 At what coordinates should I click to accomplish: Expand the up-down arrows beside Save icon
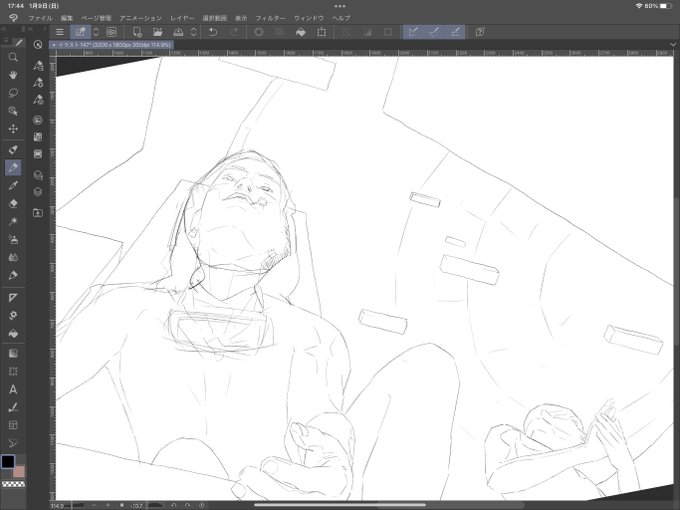[x=194, y=32]
